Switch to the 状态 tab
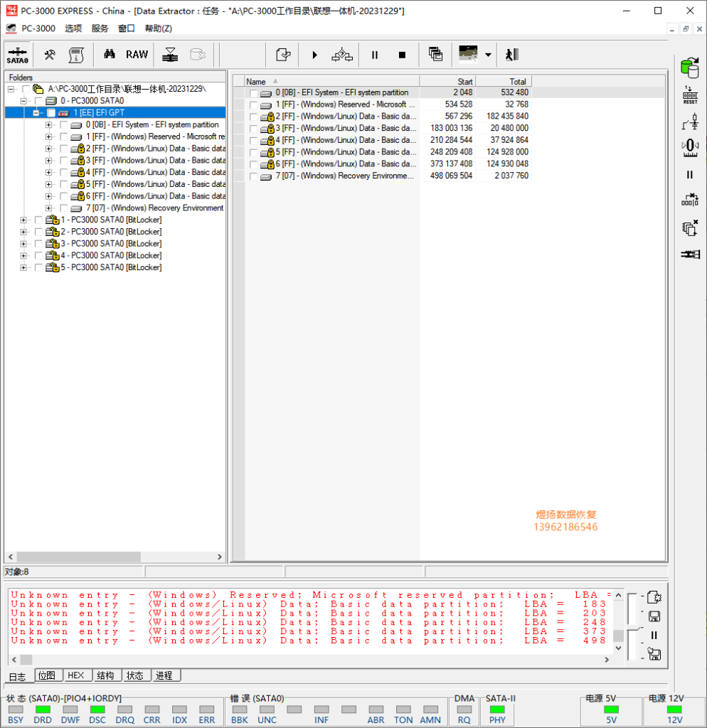This screenshot has width=707, height=728. (135, 675)
